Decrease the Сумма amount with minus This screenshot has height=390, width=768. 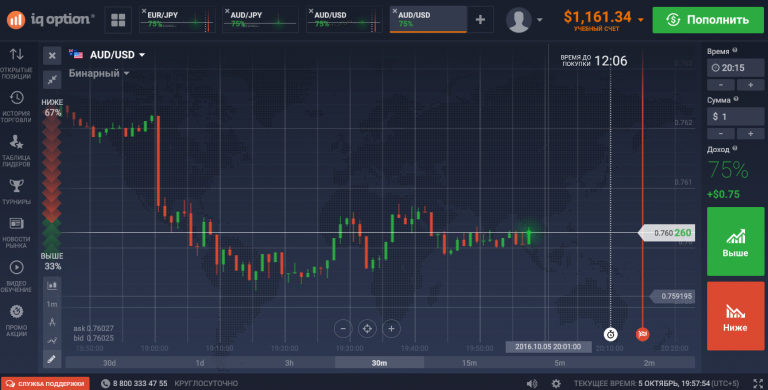click(x=720, y=134)
